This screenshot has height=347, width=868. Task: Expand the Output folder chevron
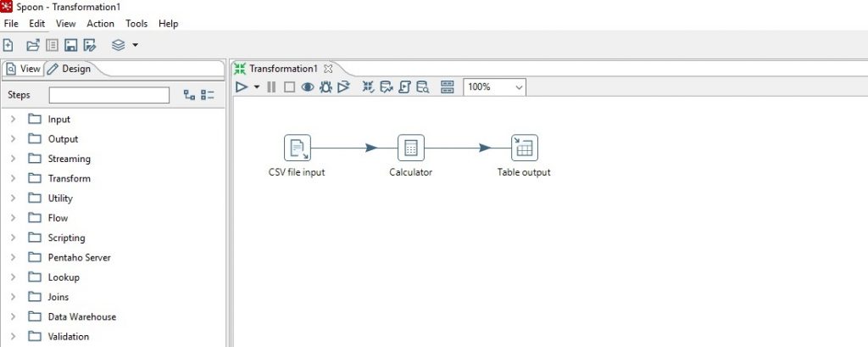coord(14,138)
